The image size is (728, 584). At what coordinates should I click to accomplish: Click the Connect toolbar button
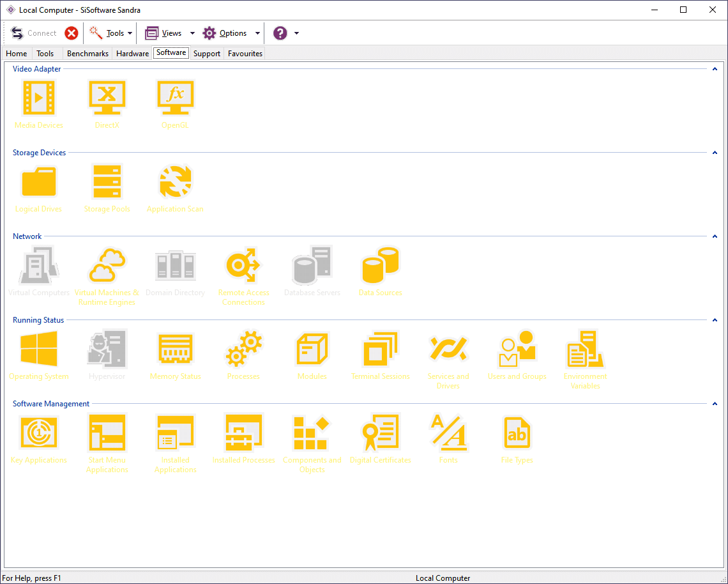(x=33, y=33)
